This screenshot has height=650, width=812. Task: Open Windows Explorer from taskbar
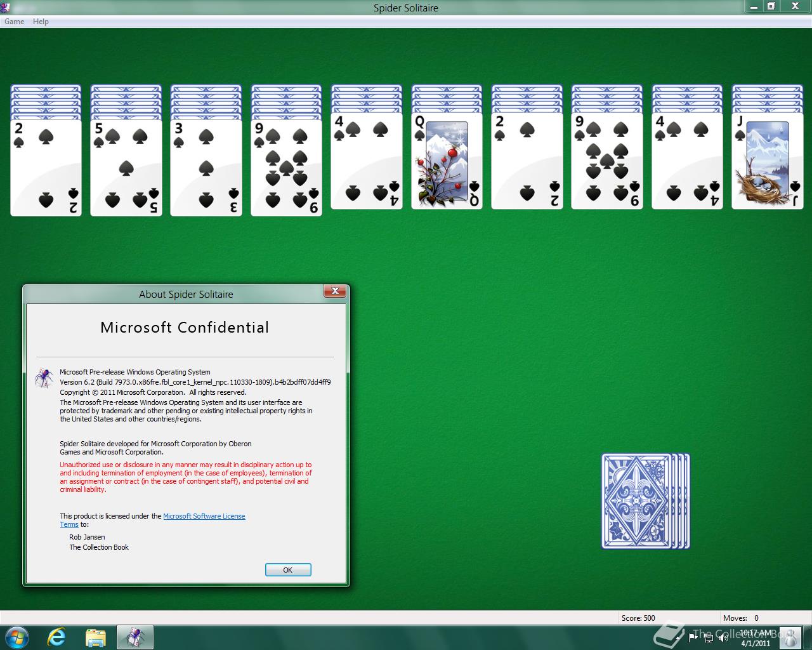96,637
